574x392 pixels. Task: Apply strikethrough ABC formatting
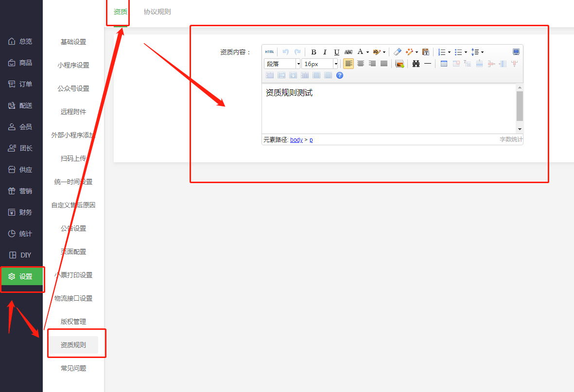tap(348, 52)
